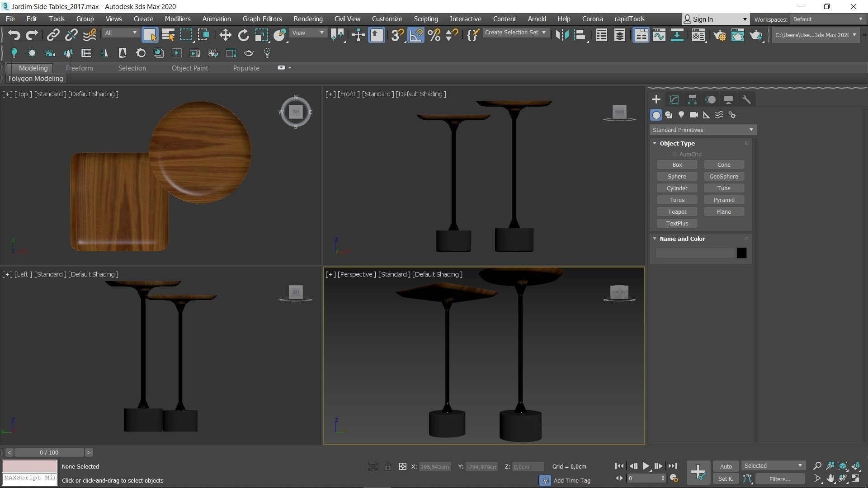
Task: Enable the AutoGrid checkbox
Action: tap(675, 154)
